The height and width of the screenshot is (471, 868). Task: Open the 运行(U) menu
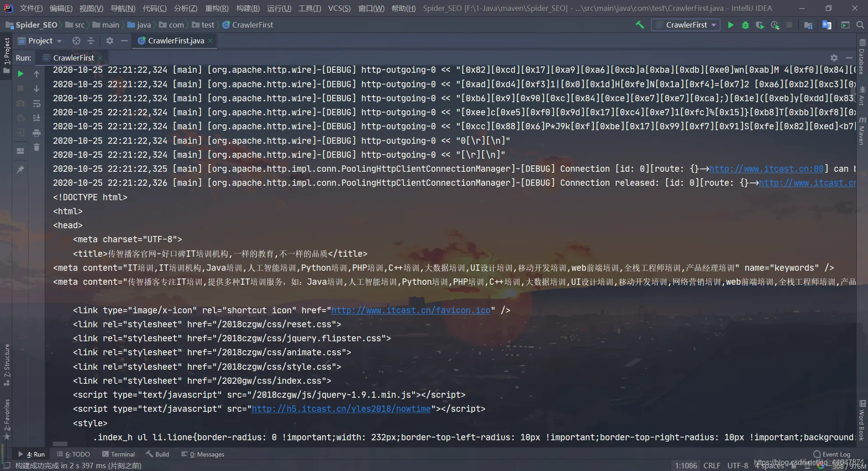click(x=279, y=8)
